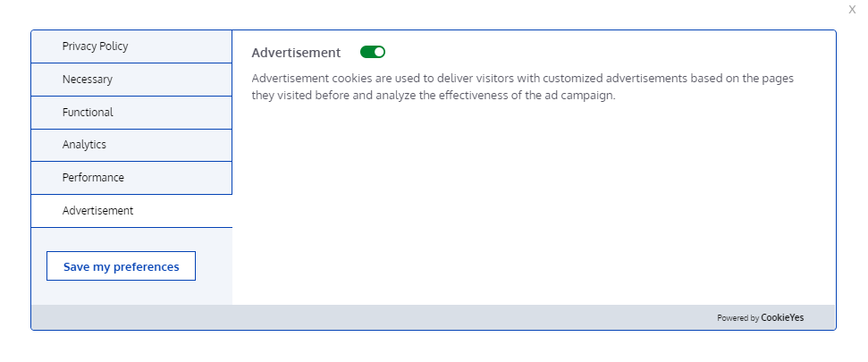Click the empty white content panel area
The image size is (868, 362).
click(x=534, y=205)
